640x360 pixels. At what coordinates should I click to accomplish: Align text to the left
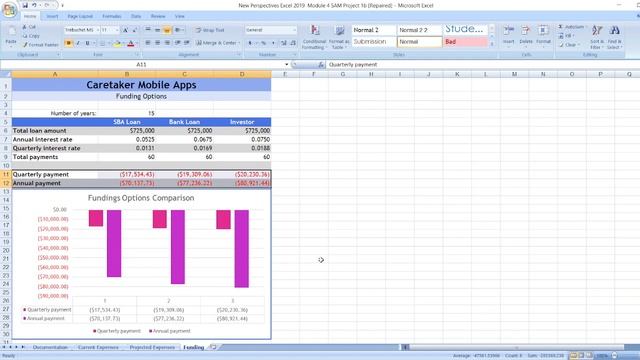[x=148, y=43]
